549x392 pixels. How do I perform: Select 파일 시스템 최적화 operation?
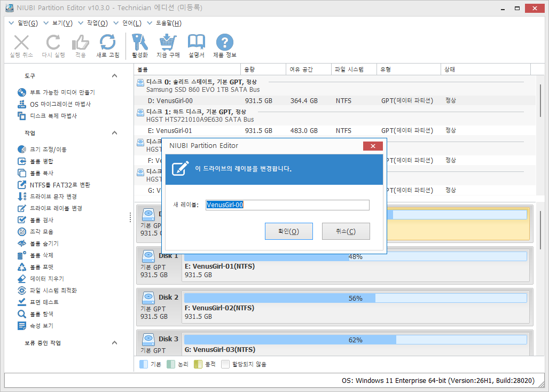(x=48, y=291)
